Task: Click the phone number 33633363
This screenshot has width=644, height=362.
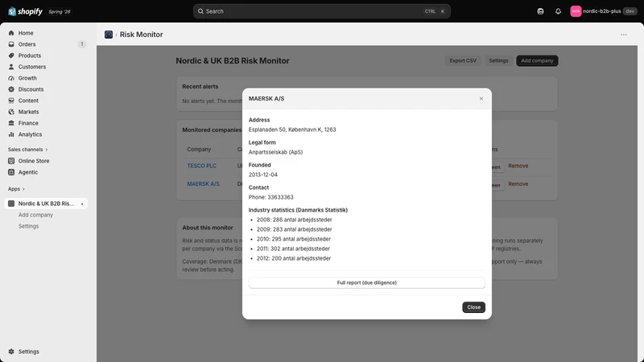Action: click(280, 197)
